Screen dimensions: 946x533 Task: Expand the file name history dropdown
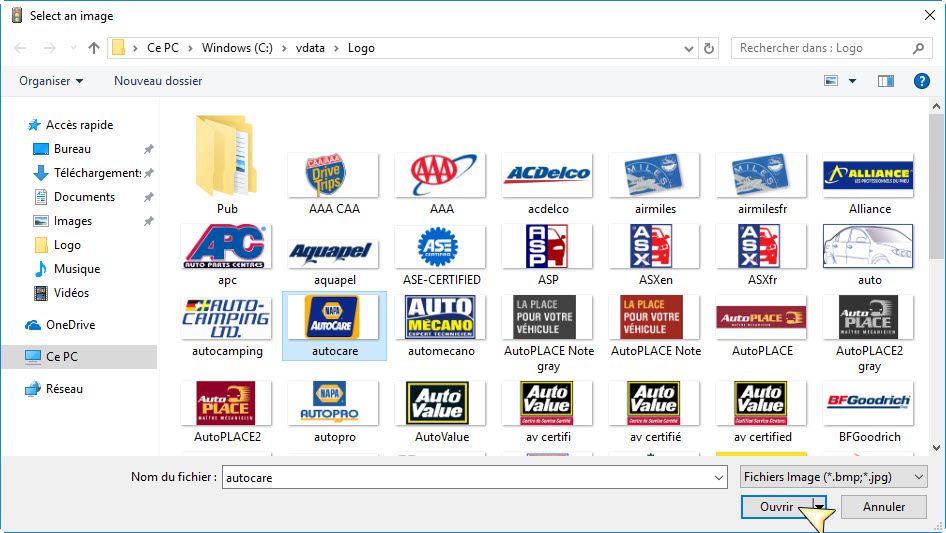click(719, 477)
